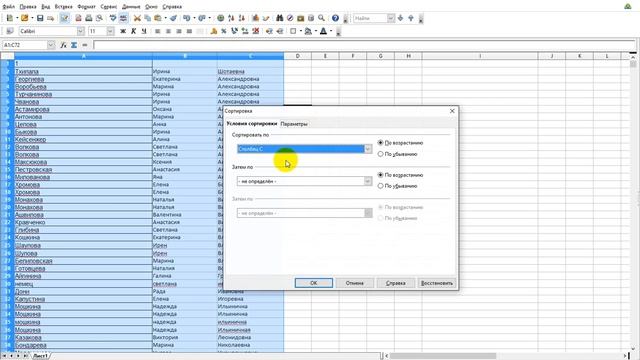This screenshot has height=360, width=640.
Task: Click the Open file icon
Action: pos(24,18)
